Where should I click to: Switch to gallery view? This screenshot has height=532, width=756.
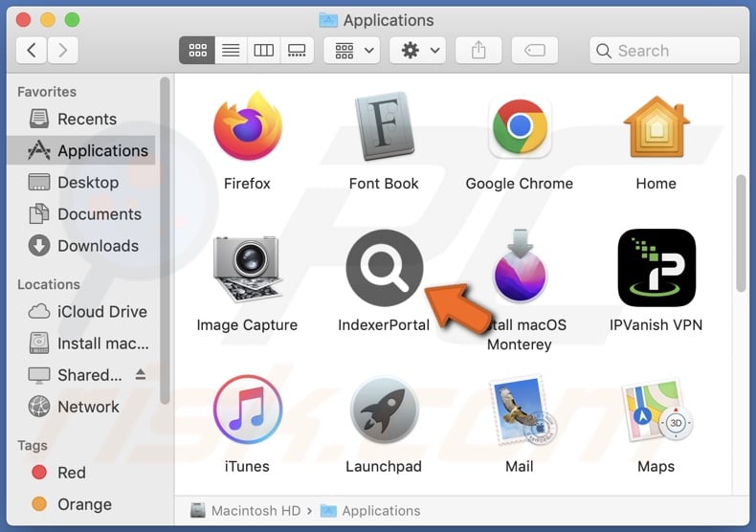click(x=297, y=50)
